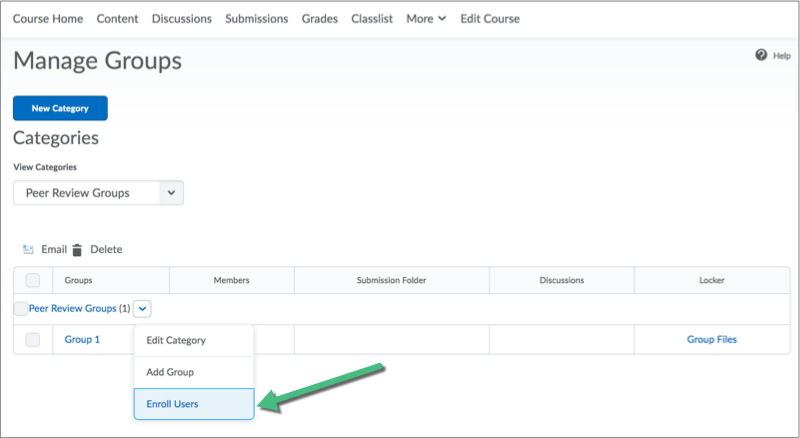Check the Peer Review Groups category checkbox
800x438 pixels.
20,308
